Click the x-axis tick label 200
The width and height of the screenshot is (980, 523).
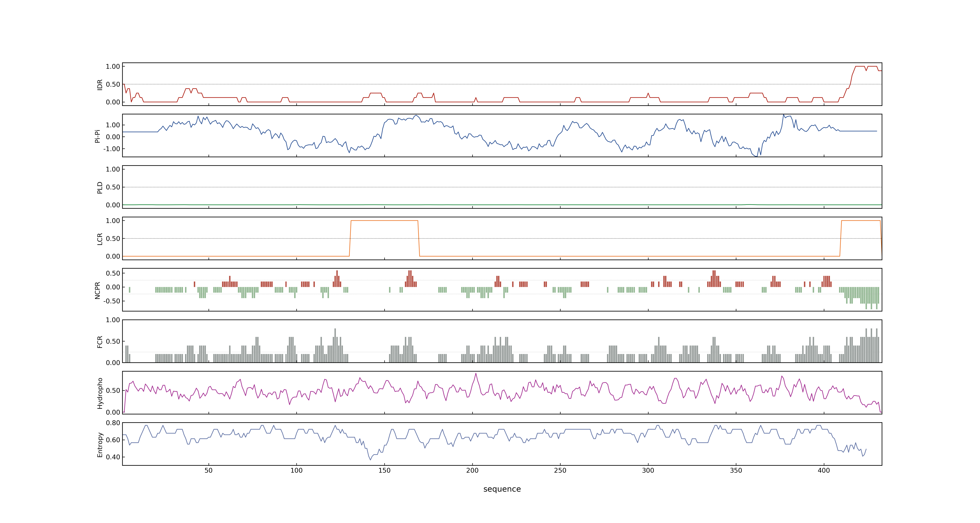(472, 470)
